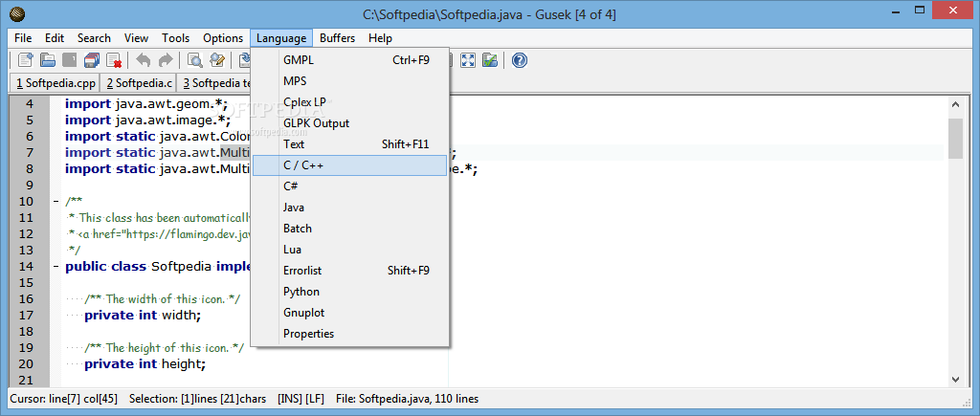980x416 pixels.
Task: Click '[INS] [LF]' status bar entry
Action: click(301, 399)
